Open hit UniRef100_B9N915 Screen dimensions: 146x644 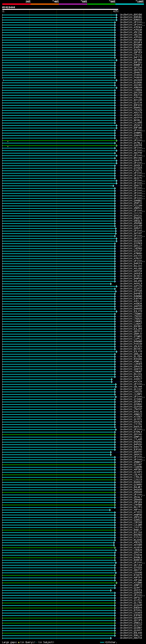tap(131, 20)
